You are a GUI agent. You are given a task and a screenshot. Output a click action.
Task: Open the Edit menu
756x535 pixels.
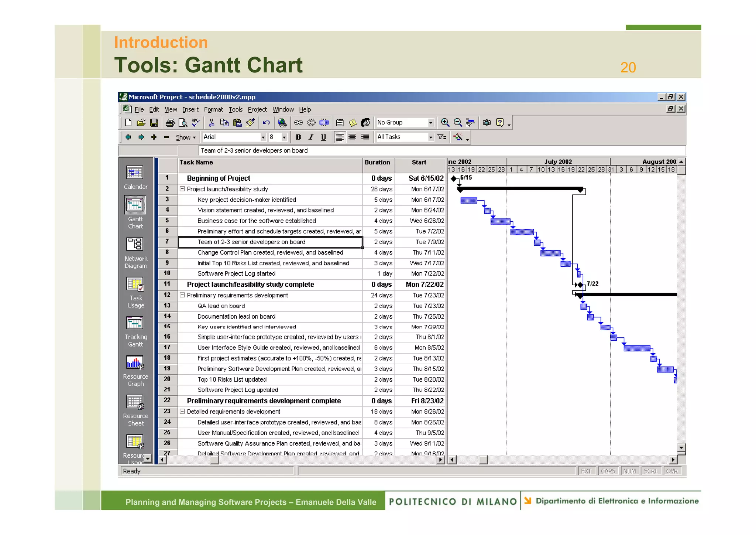[x=154, y=109]
